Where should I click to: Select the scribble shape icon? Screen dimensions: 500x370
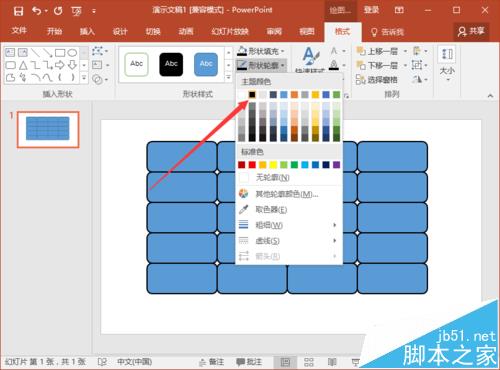pyautogui.click(x=23, y=78)
